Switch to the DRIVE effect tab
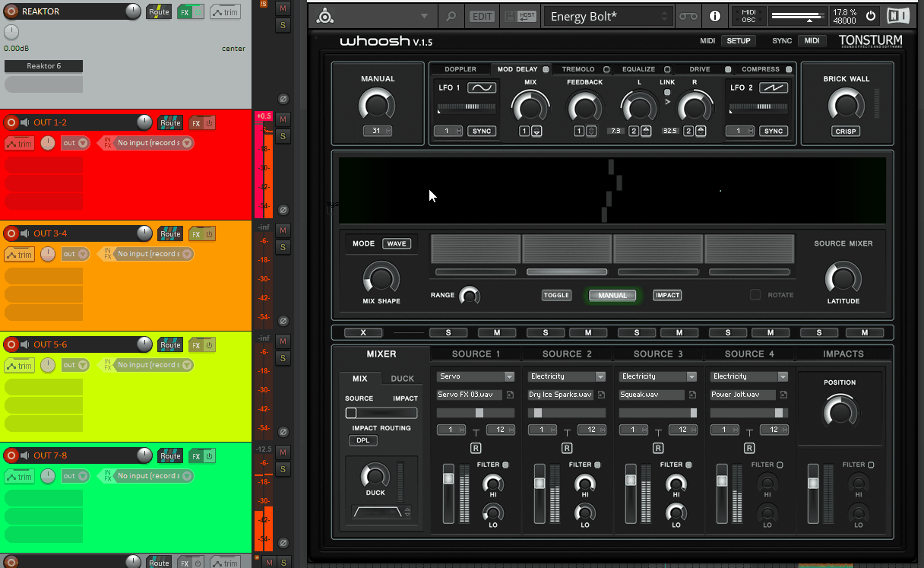This screenshot has height=568, width=924. coord(700,69)
